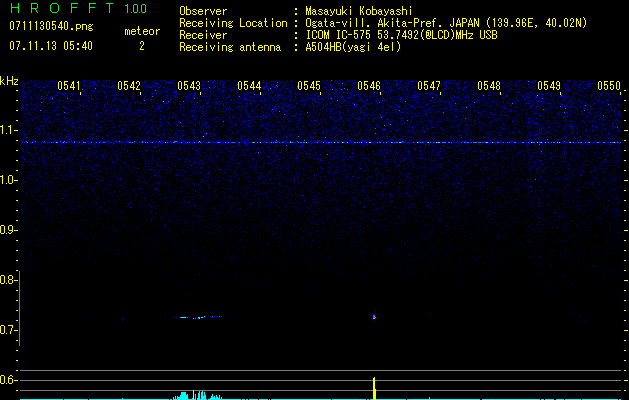Click the HROFFT 1.0.0 title text
The image size is (629, 400).
pos(78,8)
